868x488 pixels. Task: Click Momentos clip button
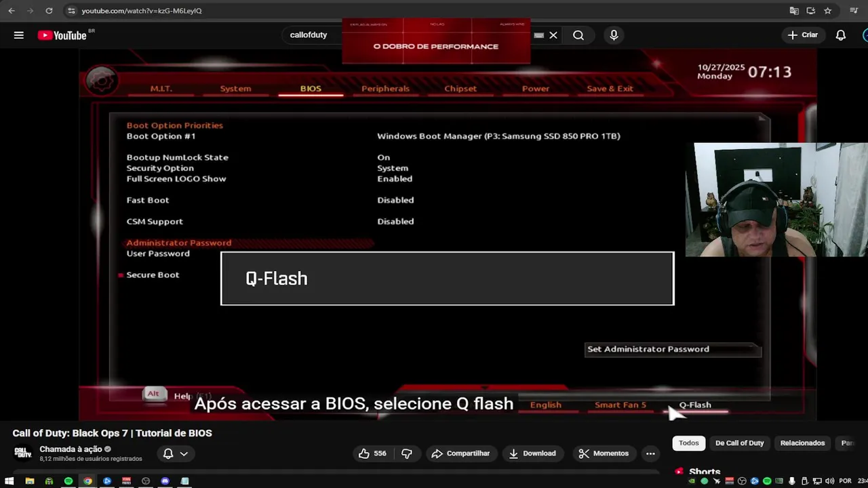pyautogui.click(x=604, y=453)
